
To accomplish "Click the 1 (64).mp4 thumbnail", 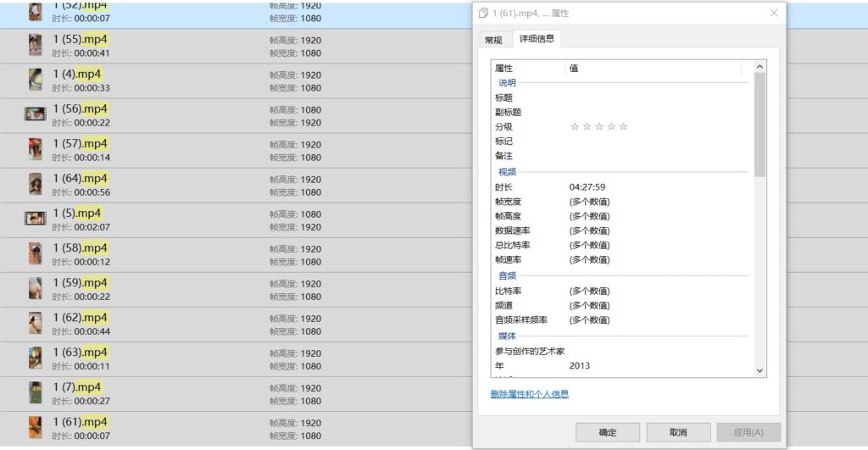I will (35, 184).
